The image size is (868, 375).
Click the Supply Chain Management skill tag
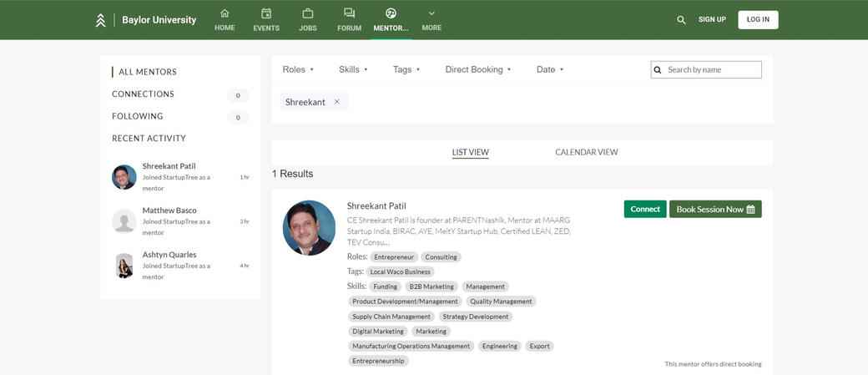[391, 317]
